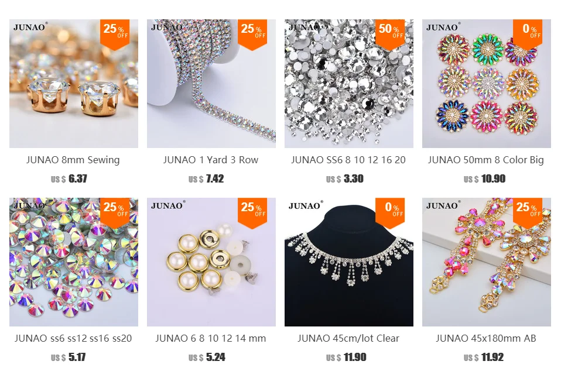Click the gold-rim pearl buttons product image
This screenshot has width=561, height=392.
tap(211, 262)
